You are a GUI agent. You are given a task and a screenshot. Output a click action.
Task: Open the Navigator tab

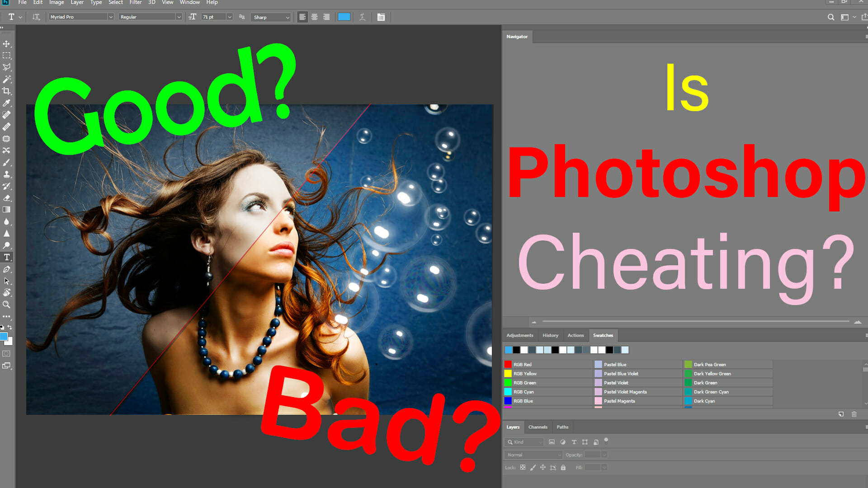517,37
